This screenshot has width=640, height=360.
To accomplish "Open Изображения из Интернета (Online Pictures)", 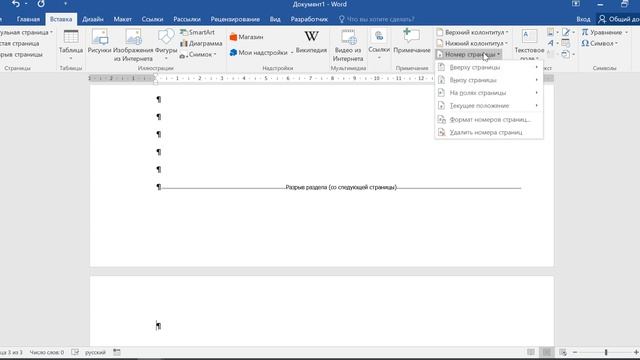I will 133,45.
